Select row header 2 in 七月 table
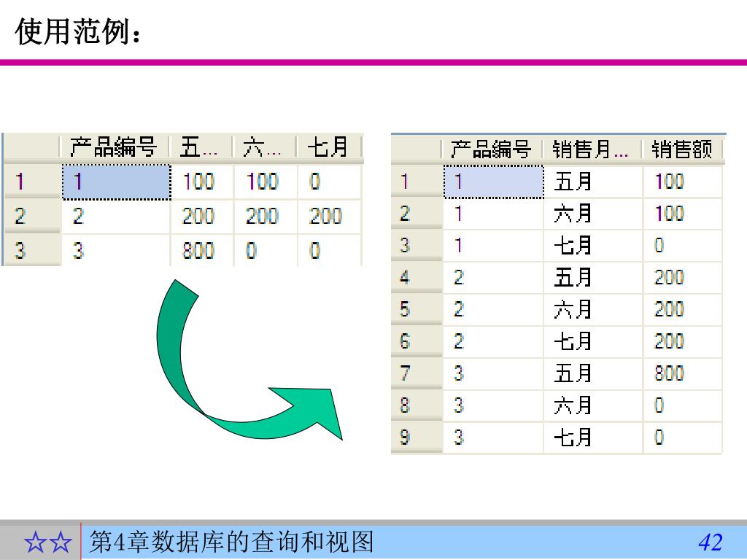 pos(32,216)
